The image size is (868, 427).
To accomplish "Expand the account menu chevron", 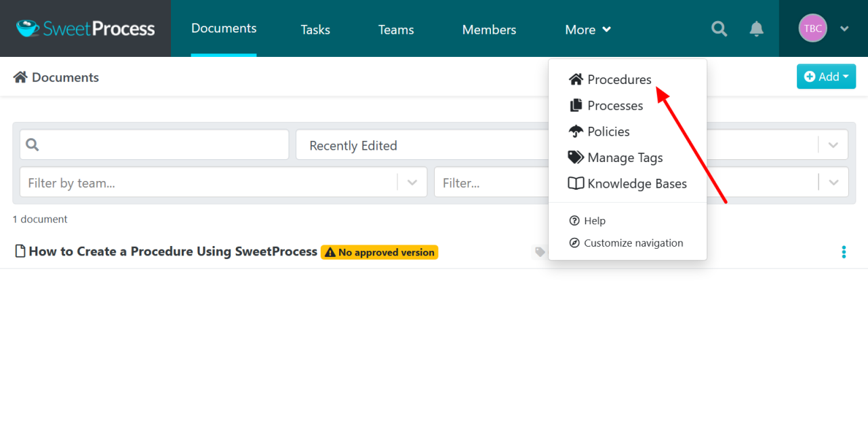I will pyautogui.click(x=844, y=28).
